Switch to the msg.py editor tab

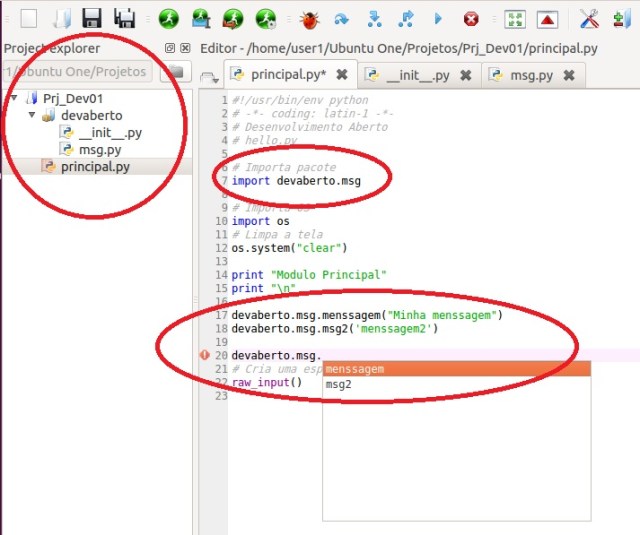(523, 74)
